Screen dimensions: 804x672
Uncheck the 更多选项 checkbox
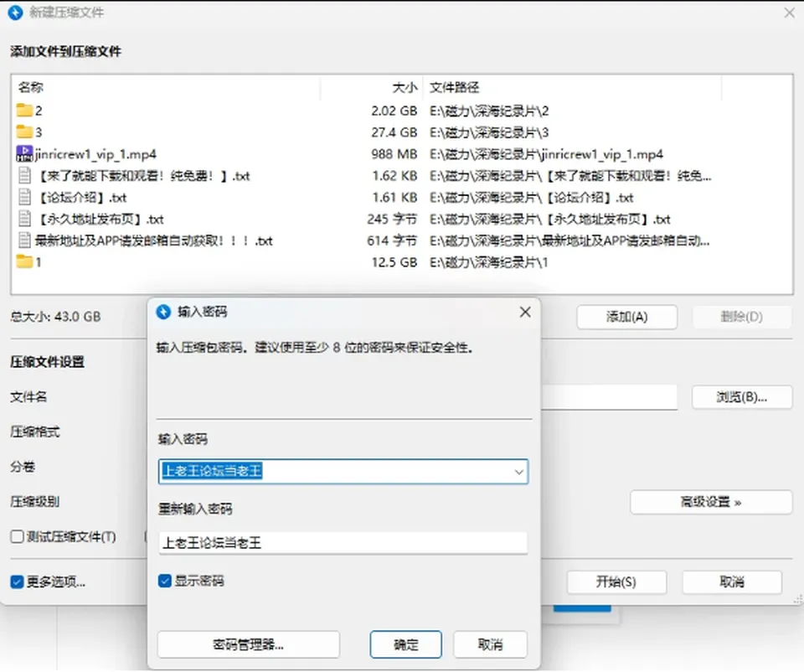[17, 582]
